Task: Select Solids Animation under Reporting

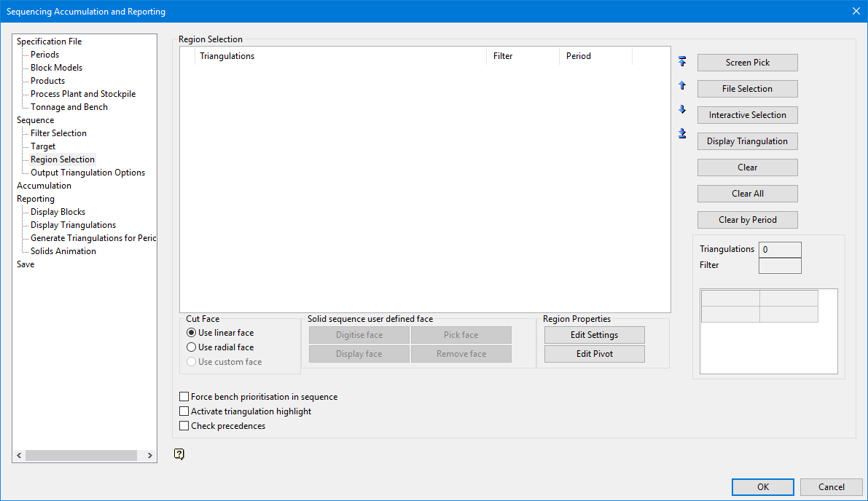Action: [x=63, y=251]
